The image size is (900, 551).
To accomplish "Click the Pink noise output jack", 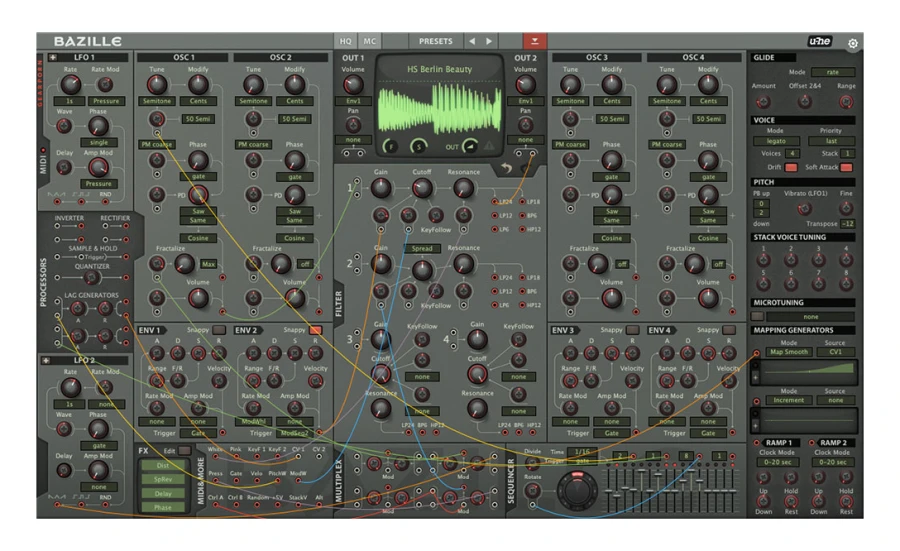I will [x=236, y=457].
